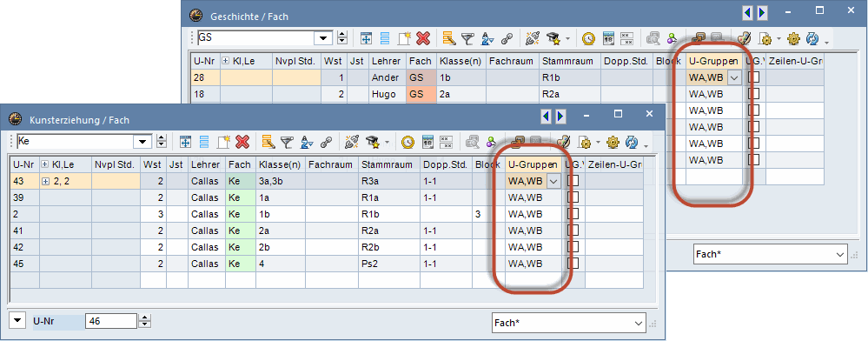Tick the U.G. checkbox in class 1b Callas row
Viewport: 868px width, 341px height.
tap(573, 214)
